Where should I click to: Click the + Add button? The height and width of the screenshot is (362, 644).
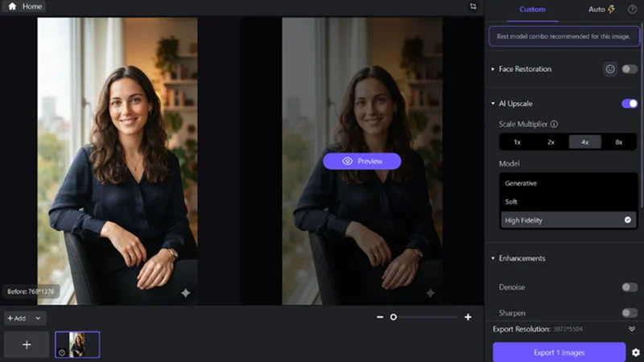point(16,318)
